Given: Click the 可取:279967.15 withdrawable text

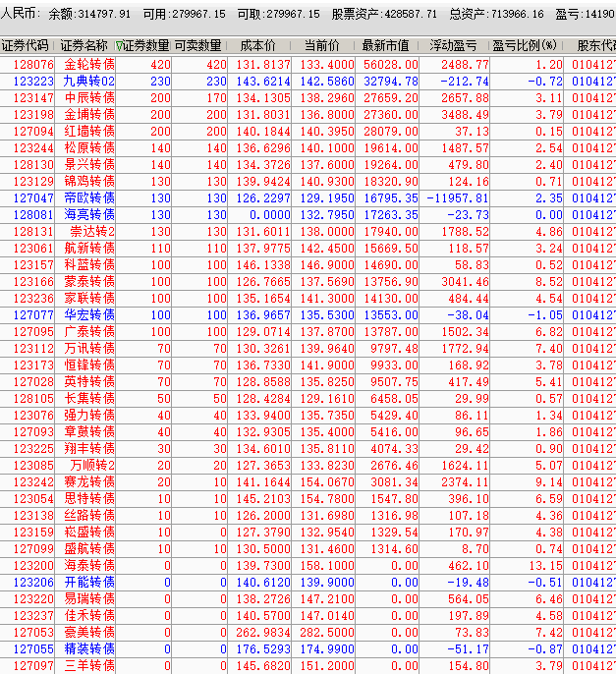Looking at the screenshot, I should point(279,14).
